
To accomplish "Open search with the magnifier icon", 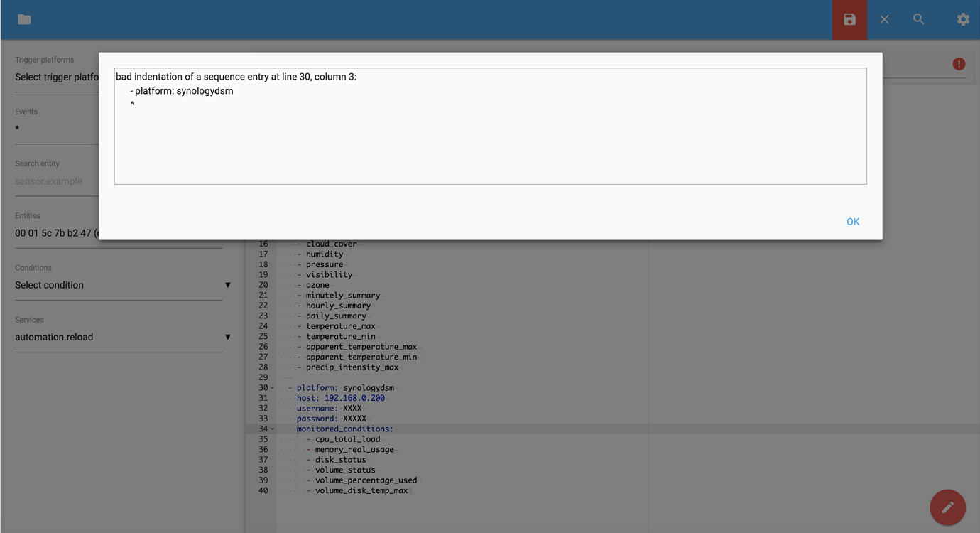I will pyautogui.click(x=918, y=19).
